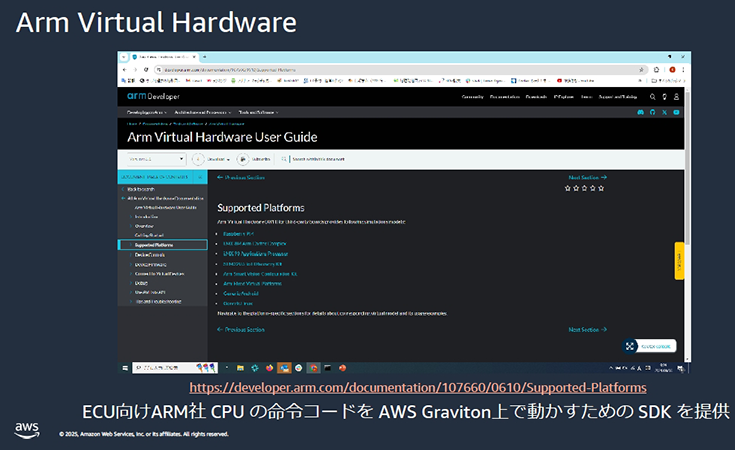Click the Arm Developer logo
The height and width of the screenshot is (450, 735).
tap(150, 96)
